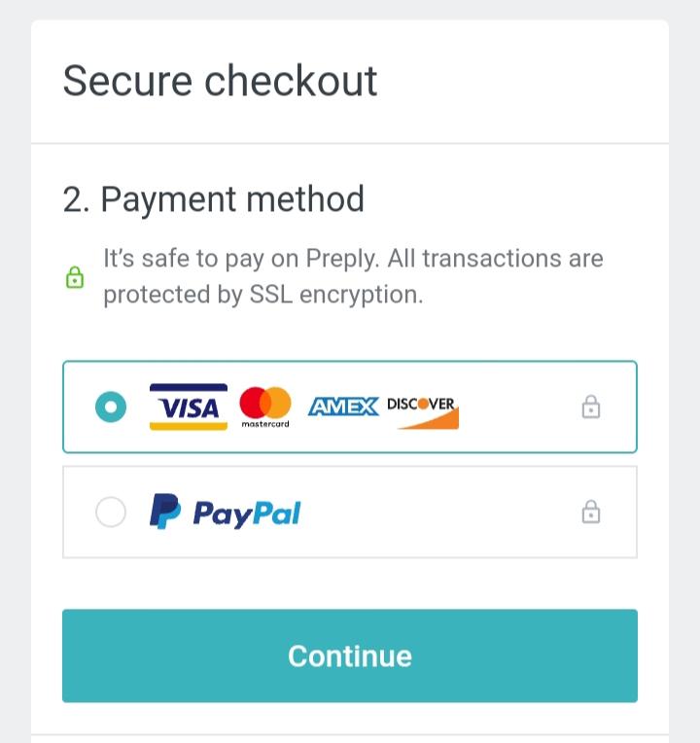Click the Mastercard logo
700x743 pixels.
click(264, 407)
